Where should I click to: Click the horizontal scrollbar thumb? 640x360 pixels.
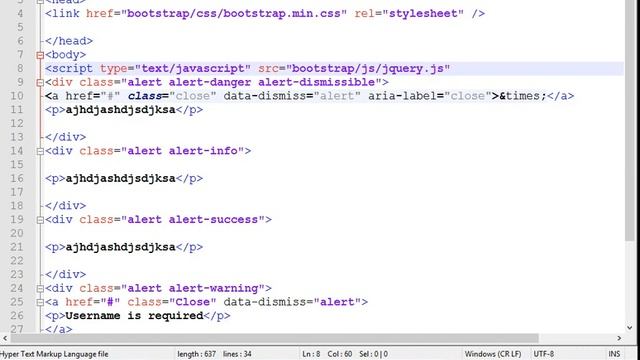tap(274, 338)
